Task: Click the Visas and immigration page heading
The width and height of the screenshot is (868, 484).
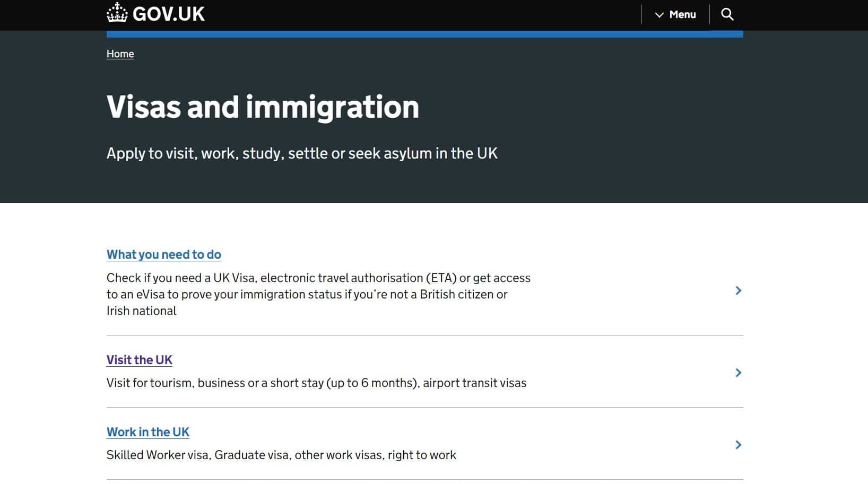Action: pyautogui.click(x=263, y=107)
